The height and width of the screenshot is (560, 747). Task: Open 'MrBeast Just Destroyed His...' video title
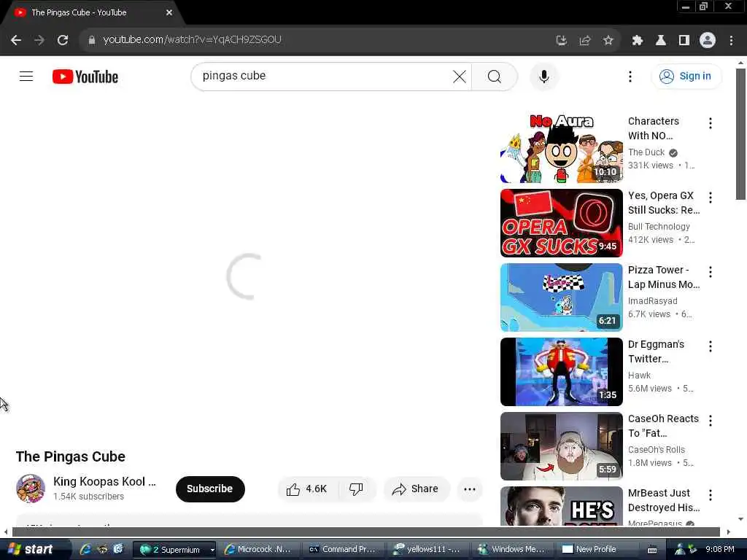pos(664,500)
